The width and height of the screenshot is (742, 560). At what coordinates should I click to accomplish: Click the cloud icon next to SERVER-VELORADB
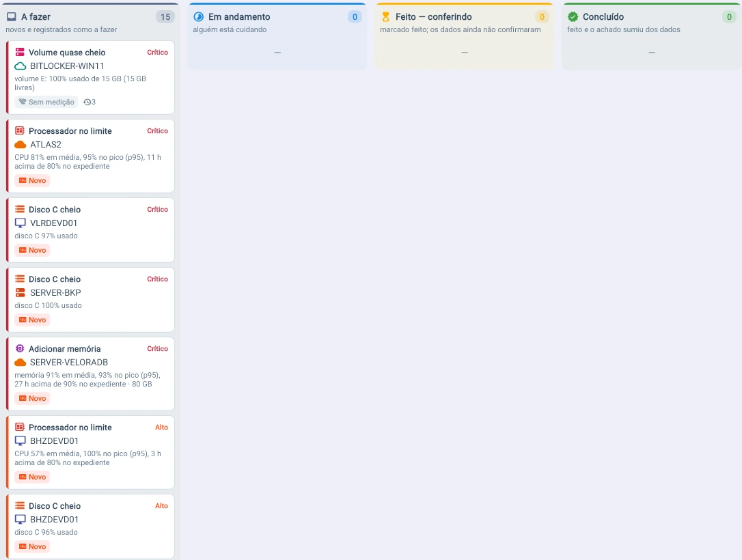coord(20,363)
